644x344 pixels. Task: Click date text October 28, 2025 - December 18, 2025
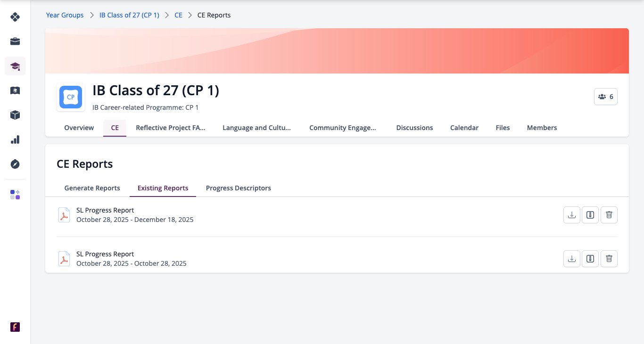(135, 220)
